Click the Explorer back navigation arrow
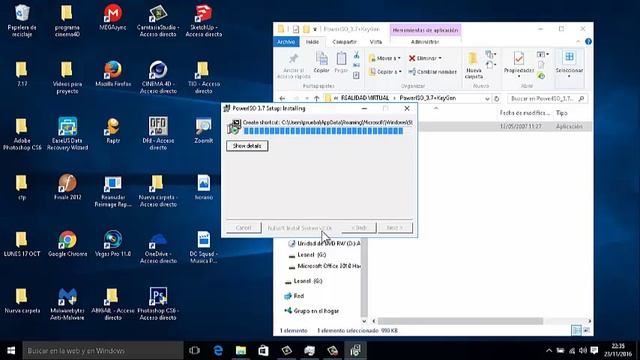Viewport: 640px width, 360px height. pyautogui.click(x=282, y=98)
